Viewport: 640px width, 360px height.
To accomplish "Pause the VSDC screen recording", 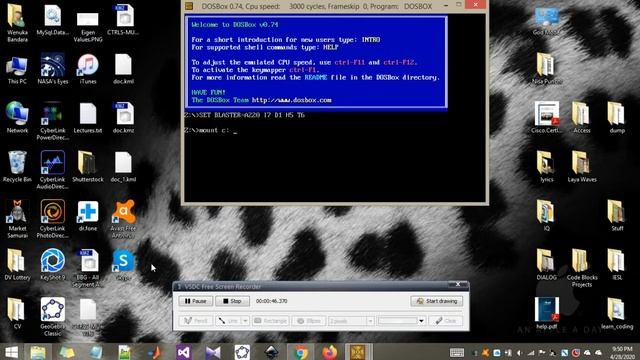I will pos(196,301).
